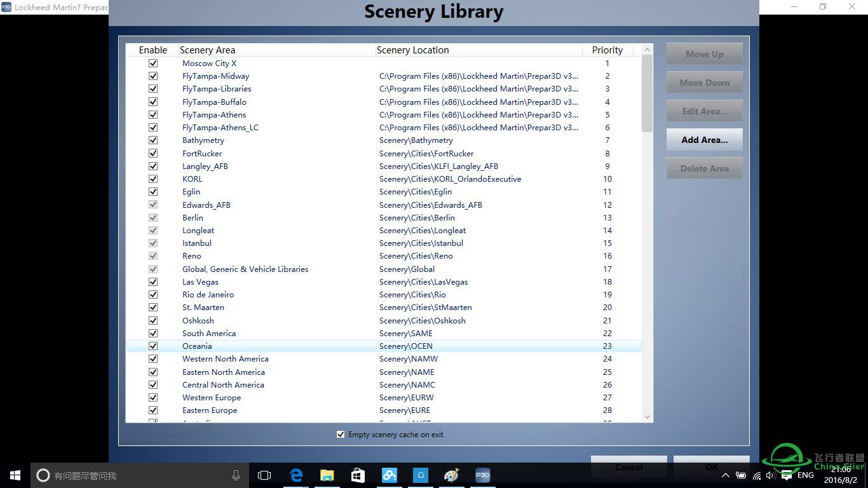Uncheck FlyTampa-Athens scenery checkbox

[153, 114]
